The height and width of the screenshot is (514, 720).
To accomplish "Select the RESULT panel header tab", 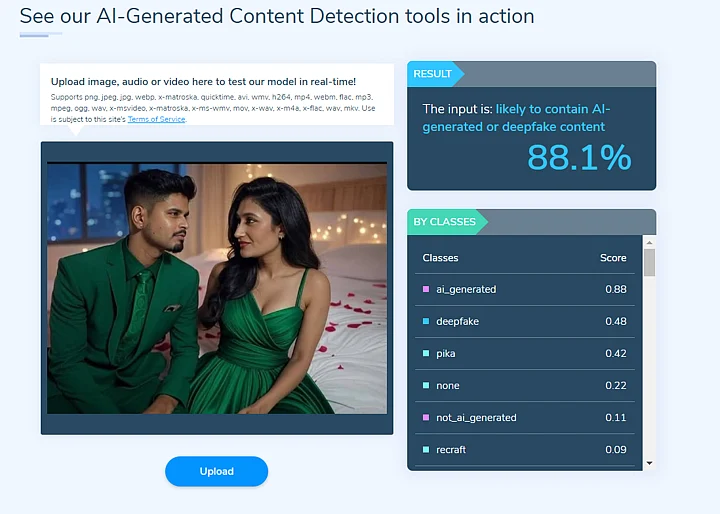I will pyautogui.click(x=434, y=73).
